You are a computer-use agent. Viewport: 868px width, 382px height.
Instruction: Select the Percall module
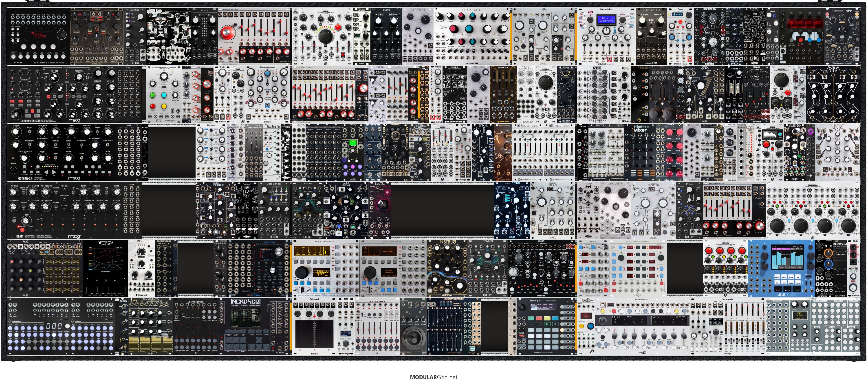tap(756, 94)
